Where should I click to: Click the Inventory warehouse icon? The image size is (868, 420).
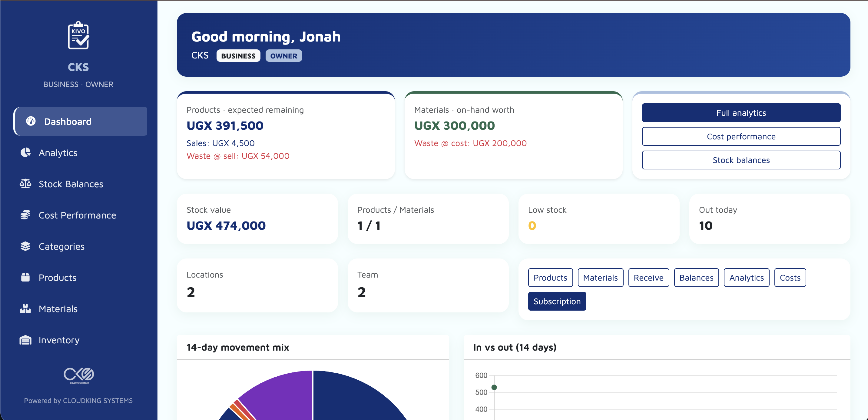(25, 340)
